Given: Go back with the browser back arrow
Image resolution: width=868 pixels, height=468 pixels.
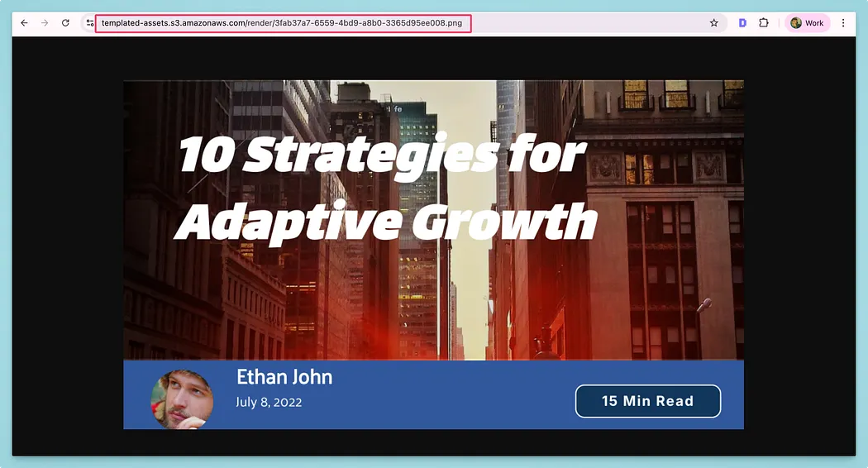Looking at the screenshot, I should pyautogui.click(x=24, y=22).
